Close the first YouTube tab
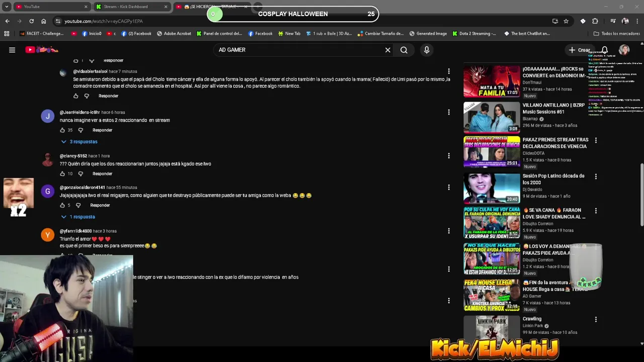 click(86, 7)
